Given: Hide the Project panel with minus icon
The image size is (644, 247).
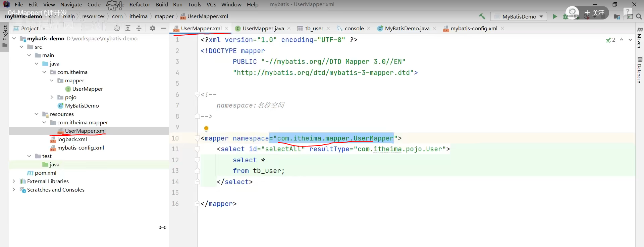Looking at the screenshot, I should click(164, 28).
